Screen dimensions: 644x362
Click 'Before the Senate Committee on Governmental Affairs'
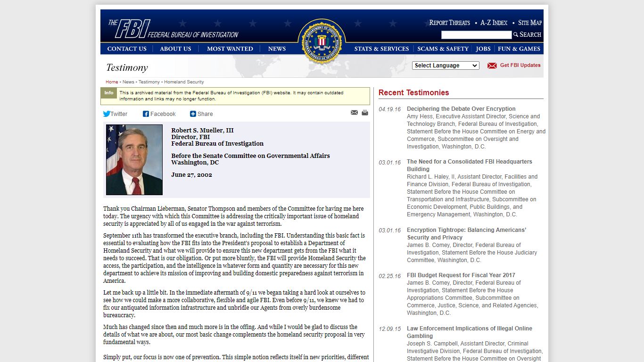pos(250,156)
